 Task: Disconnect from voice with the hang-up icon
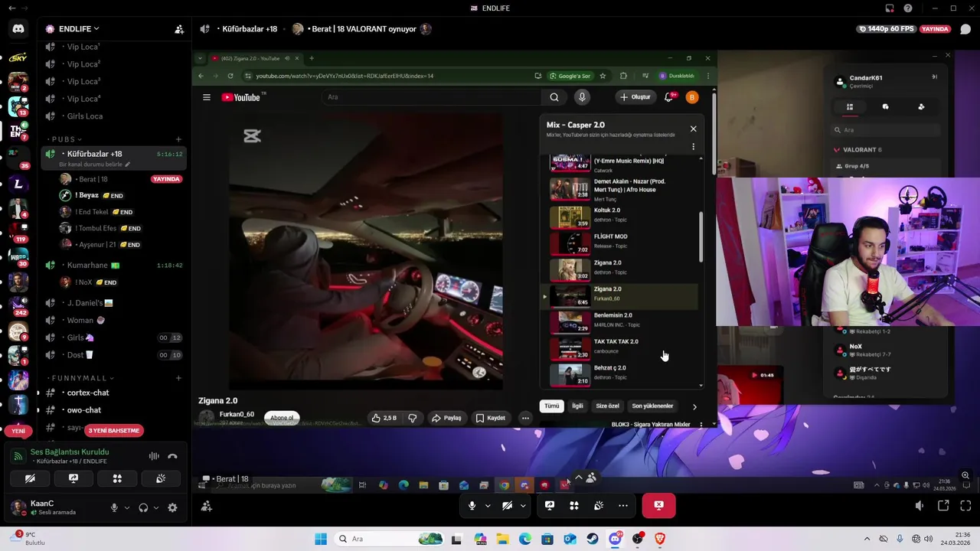pyautogui.click(x=172, y=456)
